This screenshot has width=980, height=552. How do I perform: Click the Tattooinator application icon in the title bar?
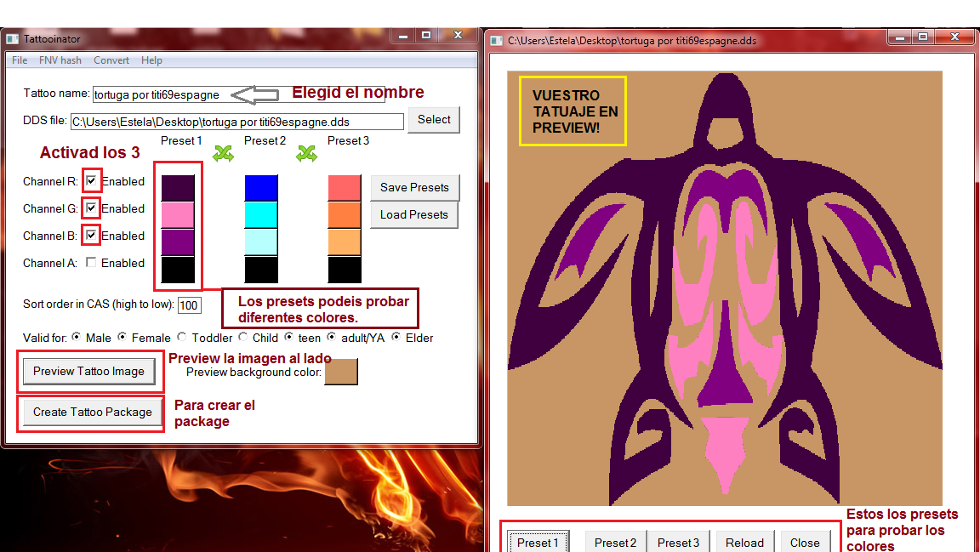[x=12, y=38]
